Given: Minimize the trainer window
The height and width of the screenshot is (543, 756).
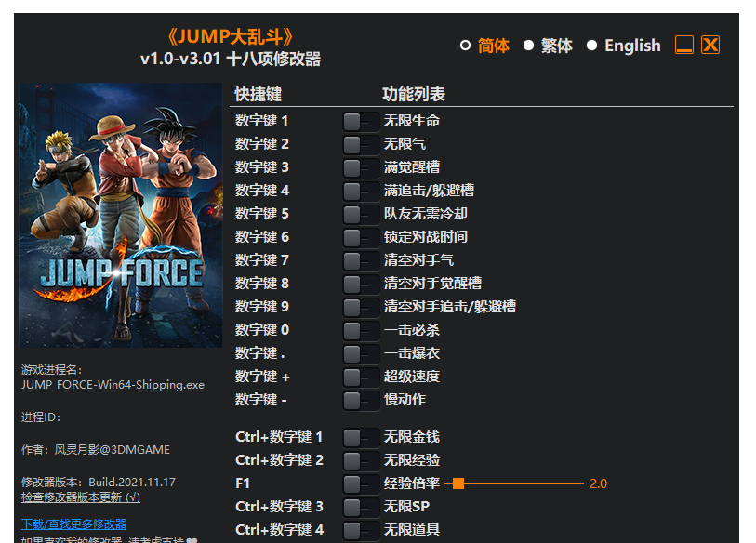Looking at the screenshot, I should tap(684, 45).
